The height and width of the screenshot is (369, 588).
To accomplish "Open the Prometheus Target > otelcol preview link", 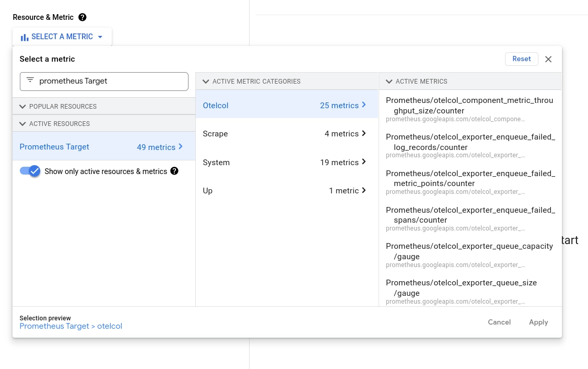I will coord(70,326).
